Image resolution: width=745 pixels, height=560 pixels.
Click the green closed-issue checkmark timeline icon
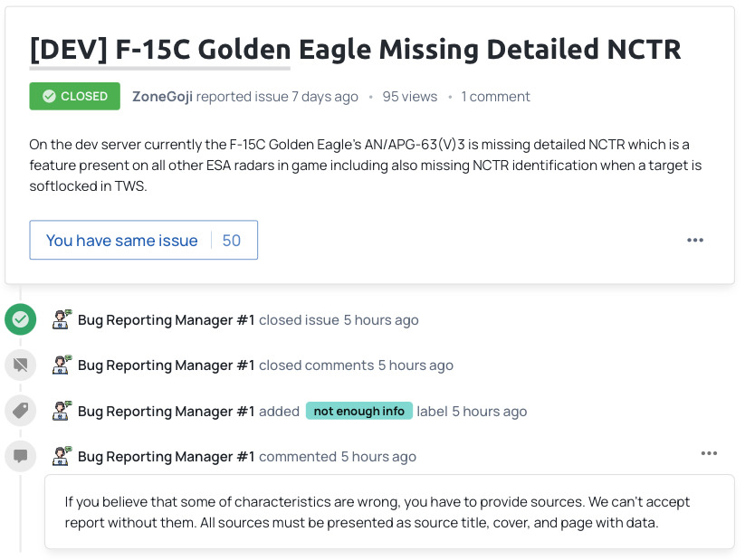coord(20,319)
